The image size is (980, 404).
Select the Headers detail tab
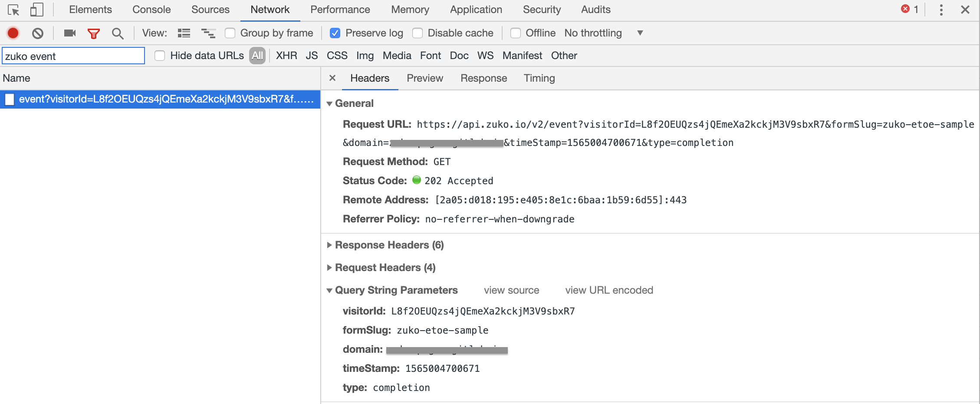coord(370,78)
